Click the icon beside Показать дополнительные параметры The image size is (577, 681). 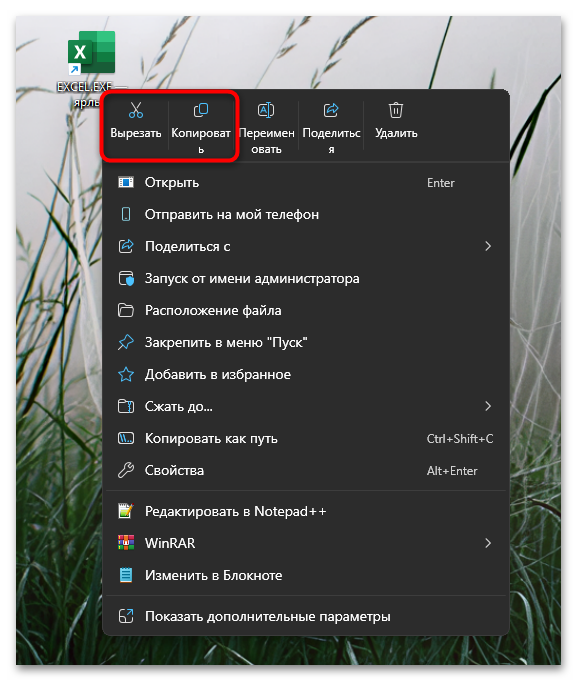pyautogui.click(x=126, y=616)
